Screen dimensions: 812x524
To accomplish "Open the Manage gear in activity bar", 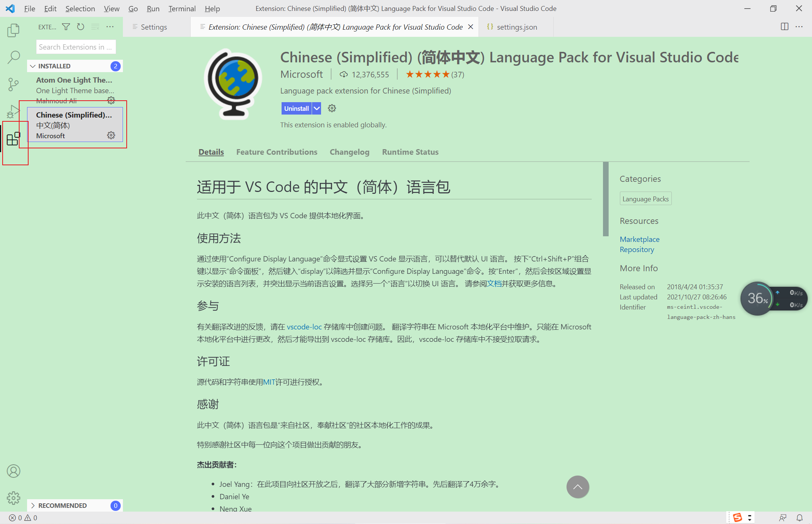I will (14, 498).
